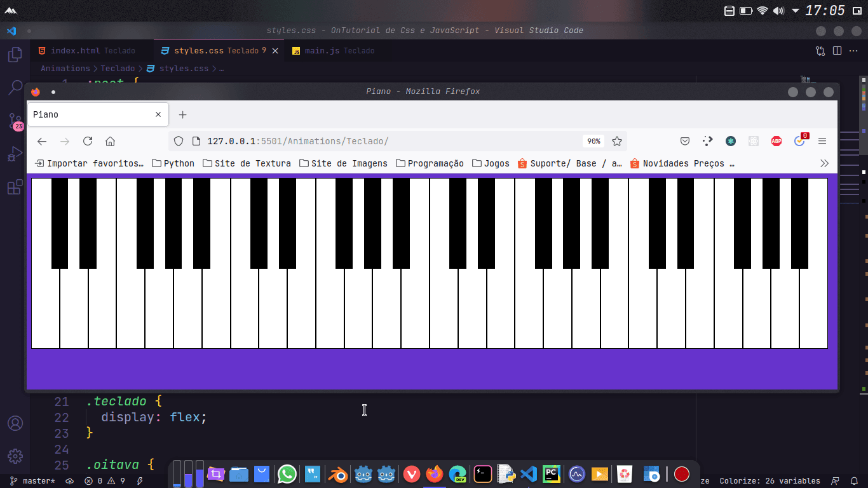The height and width of the screenshot is (488, 868).
Task: Open the shield tracking protection panel
Action: 179,141
